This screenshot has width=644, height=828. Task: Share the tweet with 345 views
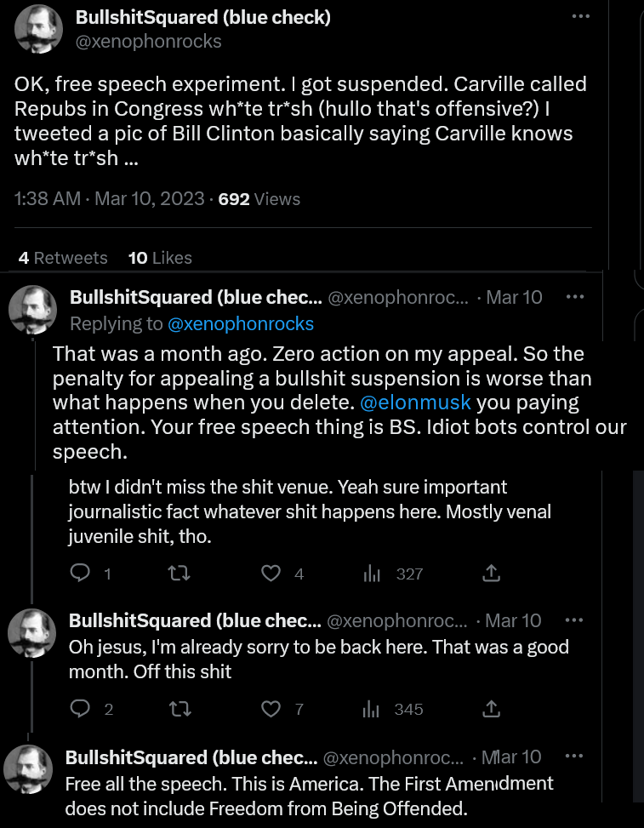coord(491,708)
